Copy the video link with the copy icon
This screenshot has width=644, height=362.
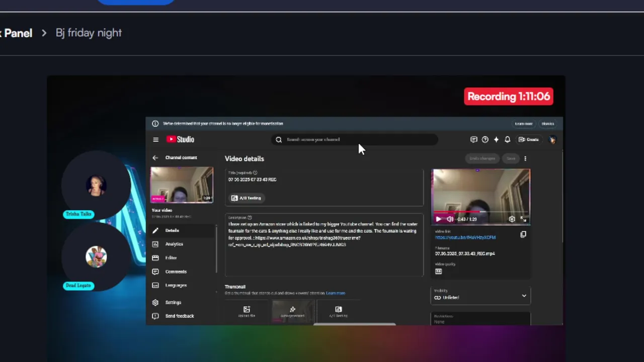pos(523,234)
